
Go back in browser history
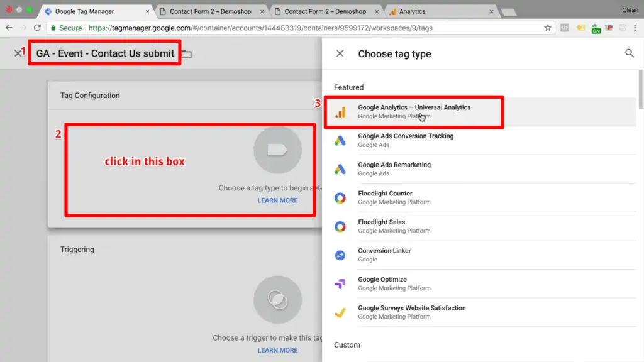point(9,28)
